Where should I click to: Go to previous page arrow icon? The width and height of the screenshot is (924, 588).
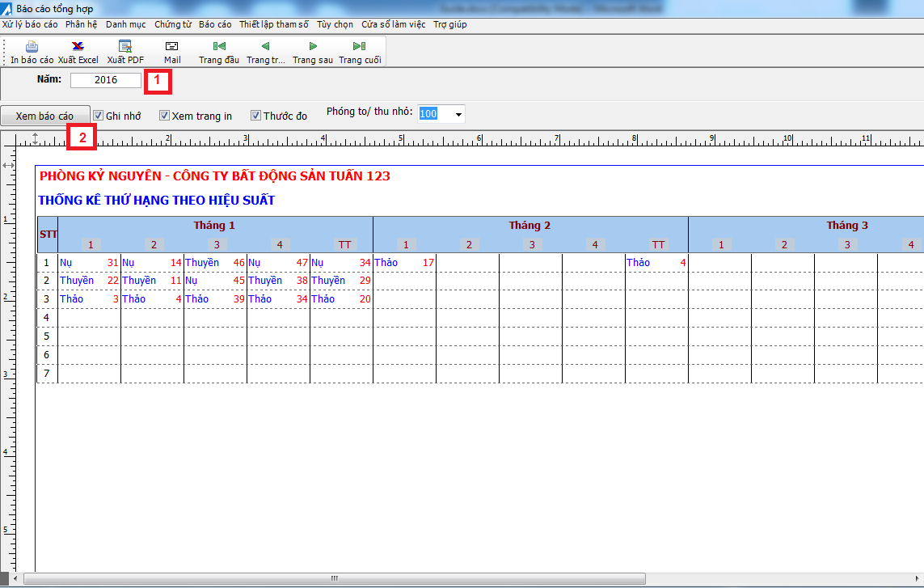click(x=265, y=47)
